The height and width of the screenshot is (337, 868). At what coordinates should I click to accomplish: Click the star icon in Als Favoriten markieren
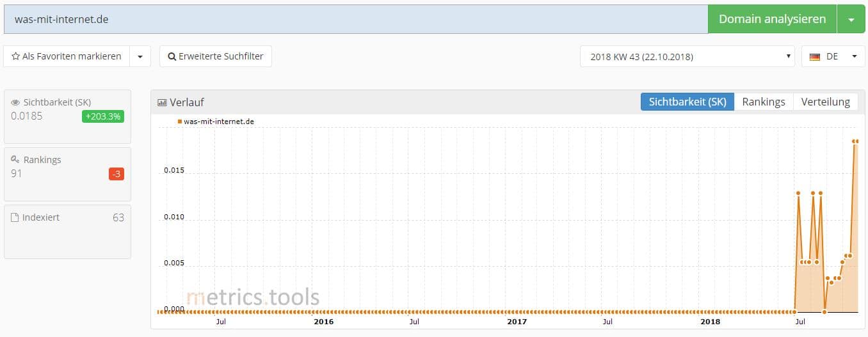pos(15,56)
